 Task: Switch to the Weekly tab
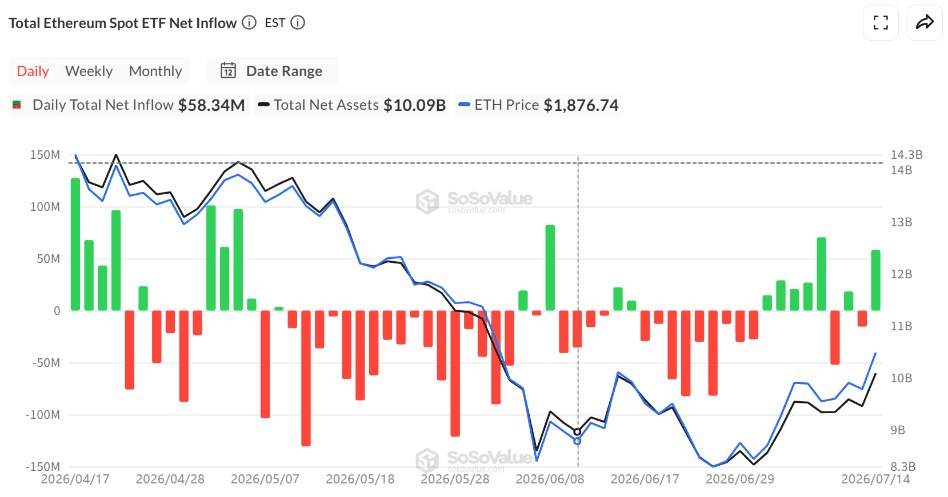(89, 71)
